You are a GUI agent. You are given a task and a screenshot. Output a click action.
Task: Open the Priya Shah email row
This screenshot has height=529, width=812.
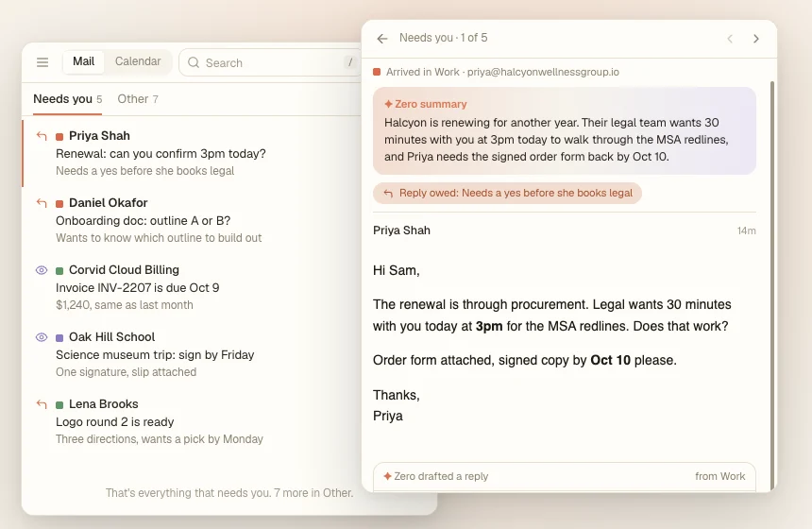(192, 153)
